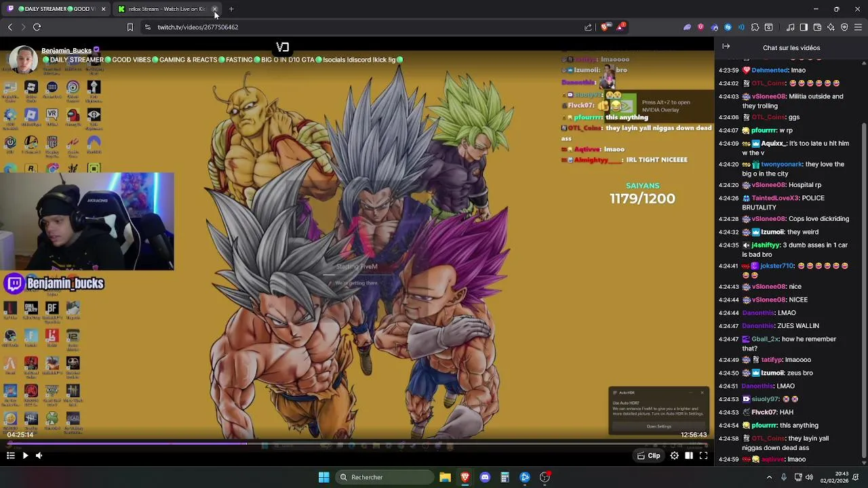Screen dimensions: 868x488
Task: Close the Kick stream tab
Action: click(x=215, y=9)
